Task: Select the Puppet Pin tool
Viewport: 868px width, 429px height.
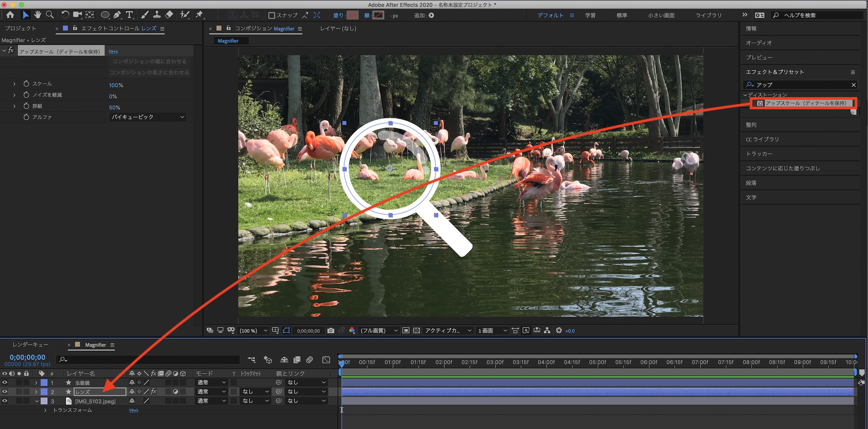Action: click(199, 15)
